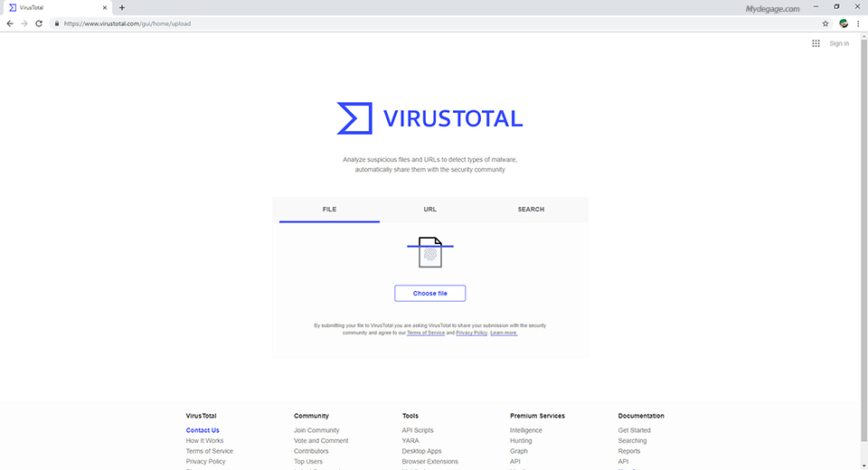Open API Scripts link
This screenshot has height=470, width=868.
pyautogui.click(x=418, y=430)
